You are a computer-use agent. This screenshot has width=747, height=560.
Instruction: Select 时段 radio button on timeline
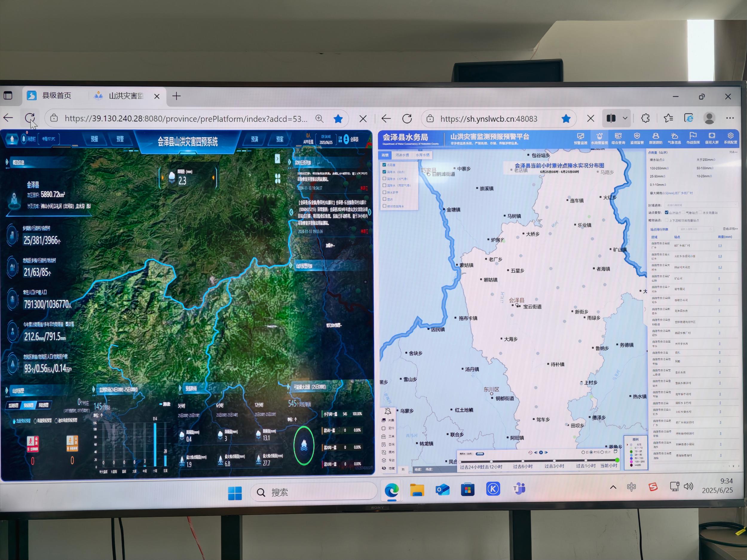[591, 452]
